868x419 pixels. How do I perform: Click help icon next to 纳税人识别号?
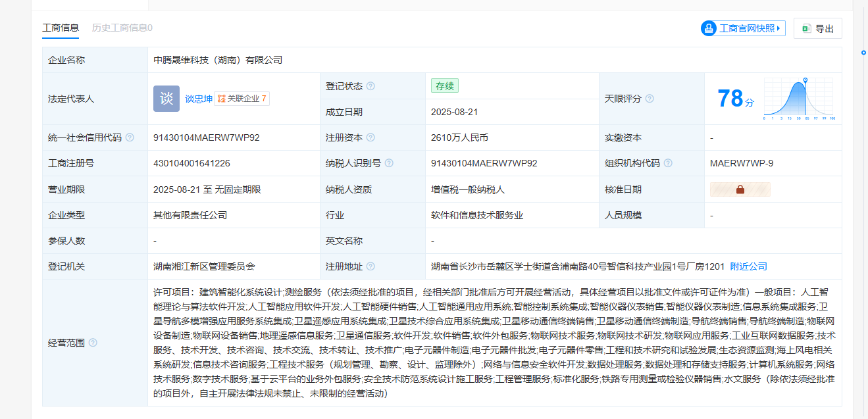point(389,163)
